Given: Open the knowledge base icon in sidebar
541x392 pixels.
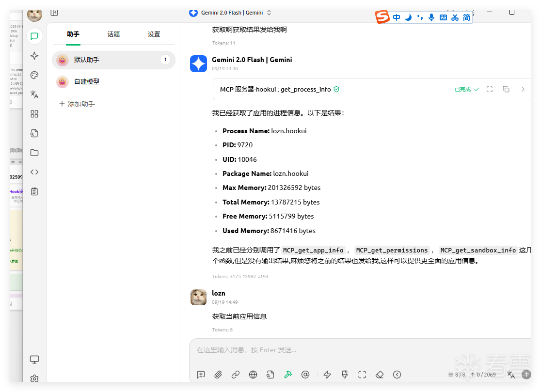Looking at the screenshot, I should coord(34,133).
